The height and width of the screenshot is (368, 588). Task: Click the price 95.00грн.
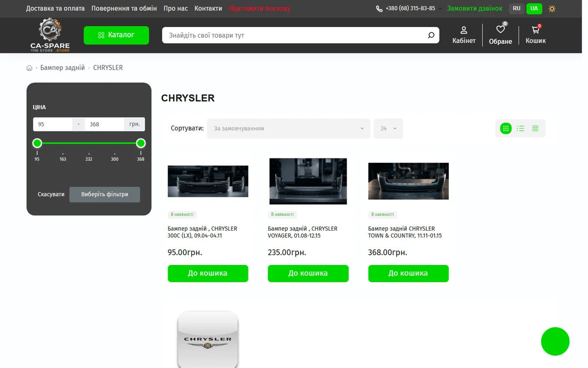185,253
